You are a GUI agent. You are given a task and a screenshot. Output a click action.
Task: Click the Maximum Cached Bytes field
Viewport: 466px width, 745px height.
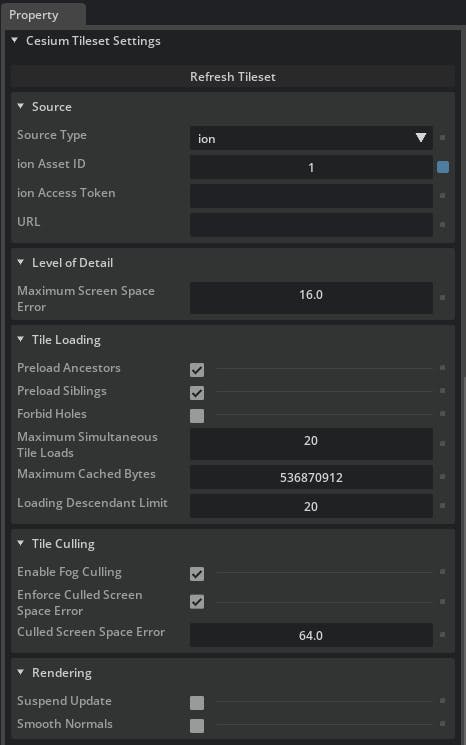point(311,477)
